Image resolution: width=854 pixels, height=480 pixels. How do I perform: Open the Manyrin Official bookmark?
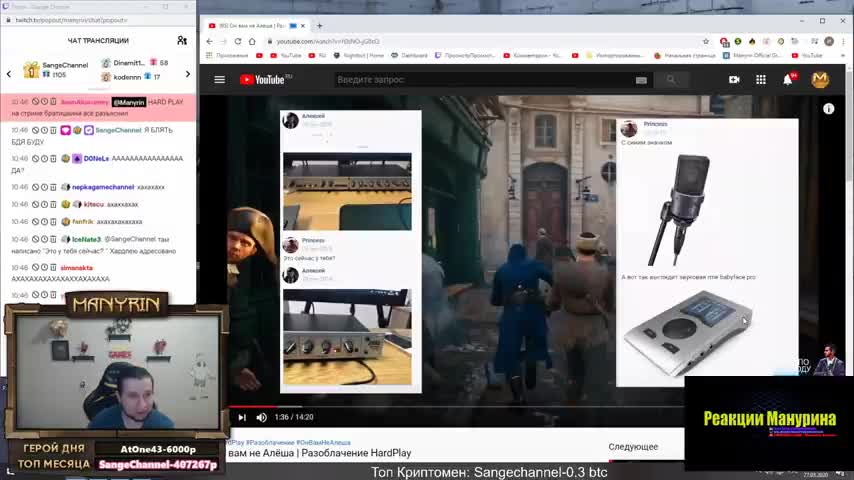753,56
